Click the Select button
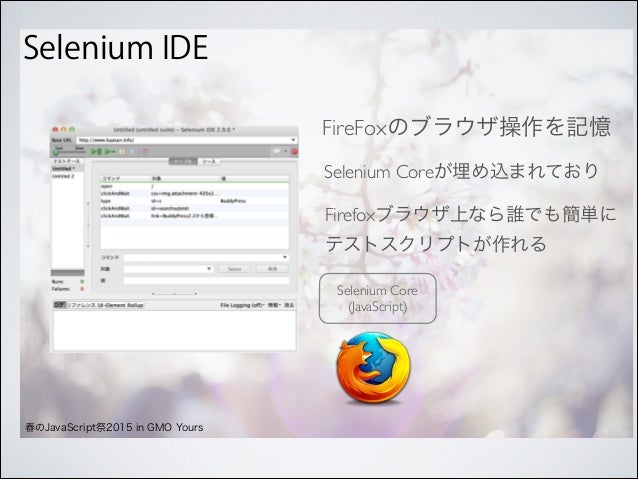 [x=234, y=269]
